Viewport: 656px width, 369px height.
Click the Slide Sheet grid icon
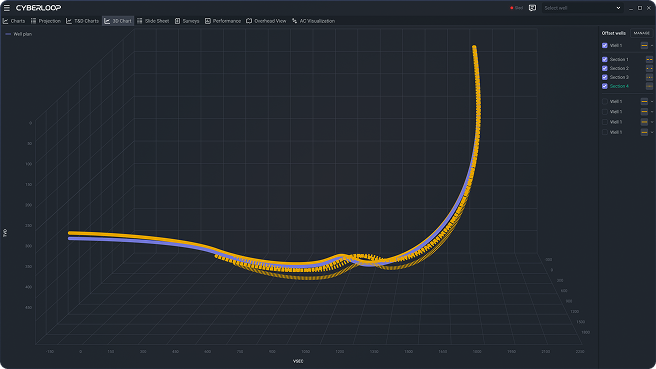pyautogui.click(x=140, y=21)
